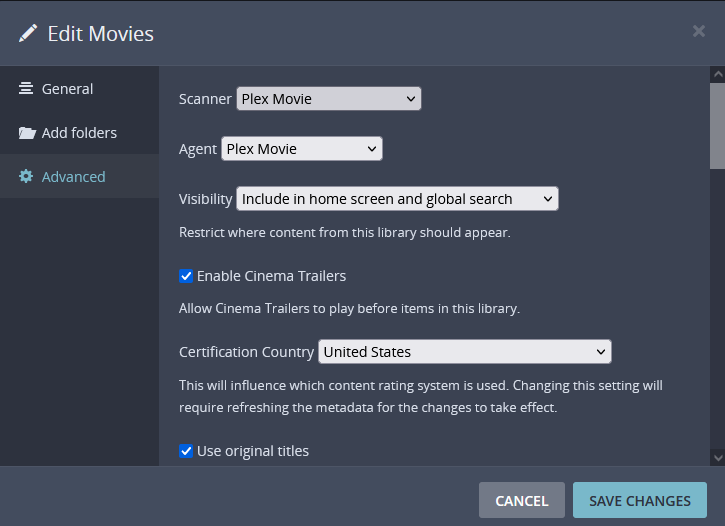Click the Cancel button

(521, 501)
